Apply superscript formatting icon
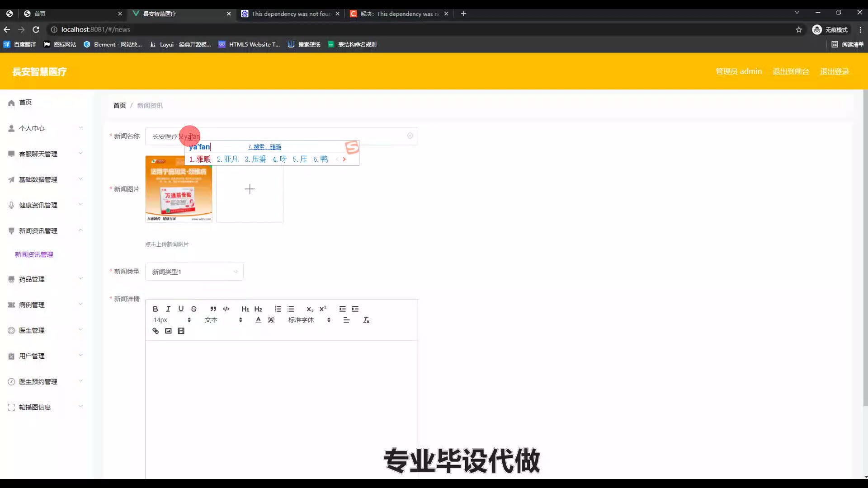 click(323, 309)
